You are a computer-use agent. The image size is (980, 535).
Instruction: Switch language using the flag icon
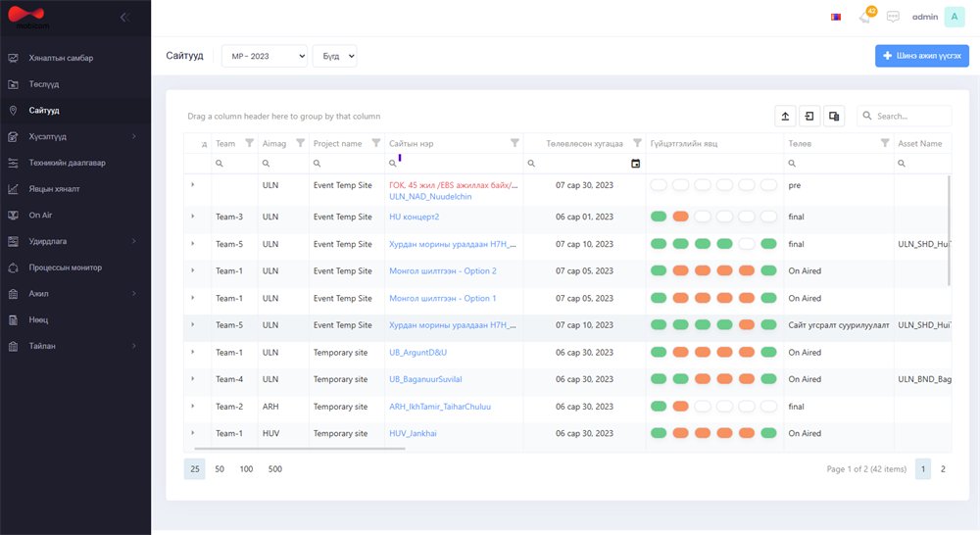[x=836, y=17]
